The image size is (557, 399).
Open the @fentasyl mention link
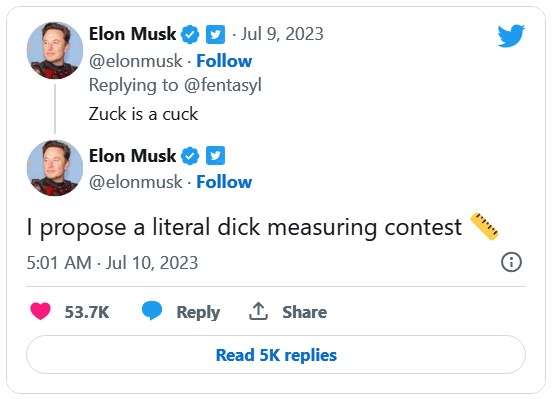coord(223,85)
